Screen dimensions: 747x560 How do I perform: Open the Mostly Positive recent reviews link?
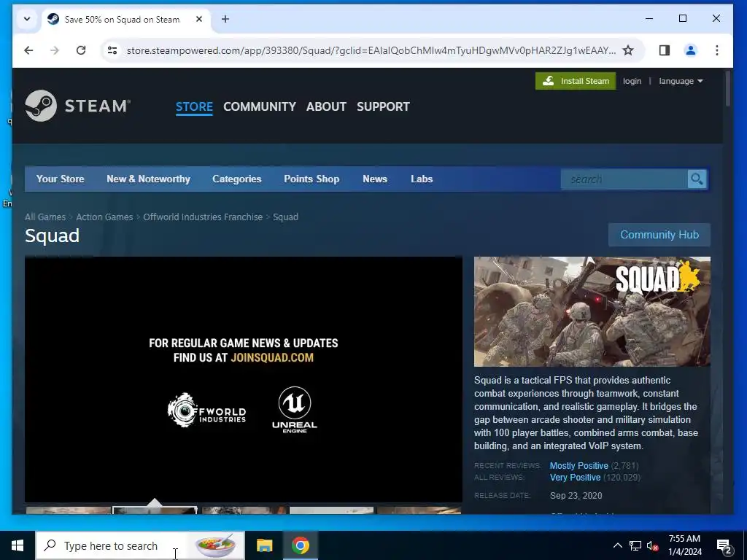point(578,466)
